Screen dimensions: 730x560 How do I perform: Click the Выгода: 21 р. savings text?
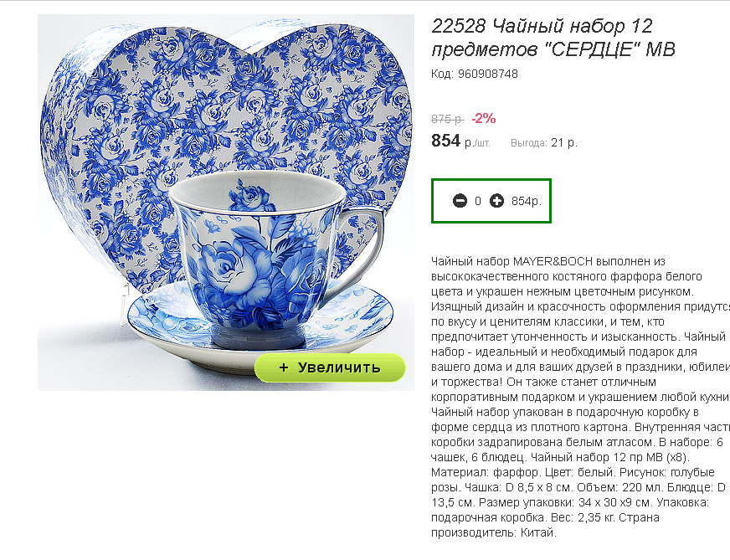(x=544, y=143)
